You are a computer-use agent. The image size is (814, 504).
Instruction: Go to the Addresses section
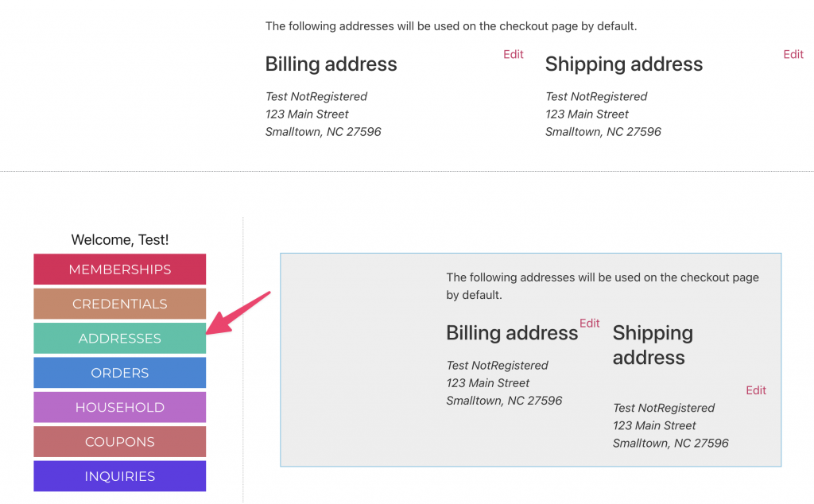pos(119,339)
